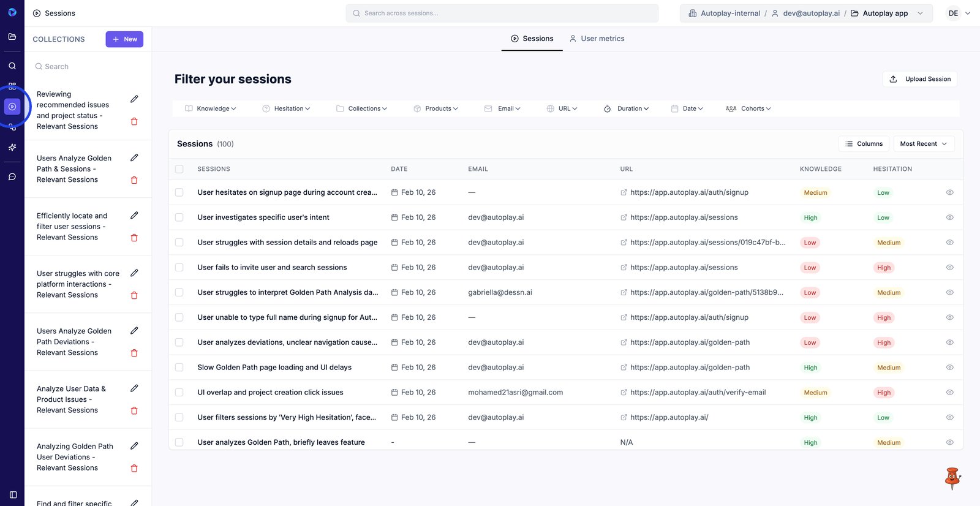Edit the 'Users Analyze Golden Path & Sessions' collection
Screen dimensions: 980x506
coord(134,158)
